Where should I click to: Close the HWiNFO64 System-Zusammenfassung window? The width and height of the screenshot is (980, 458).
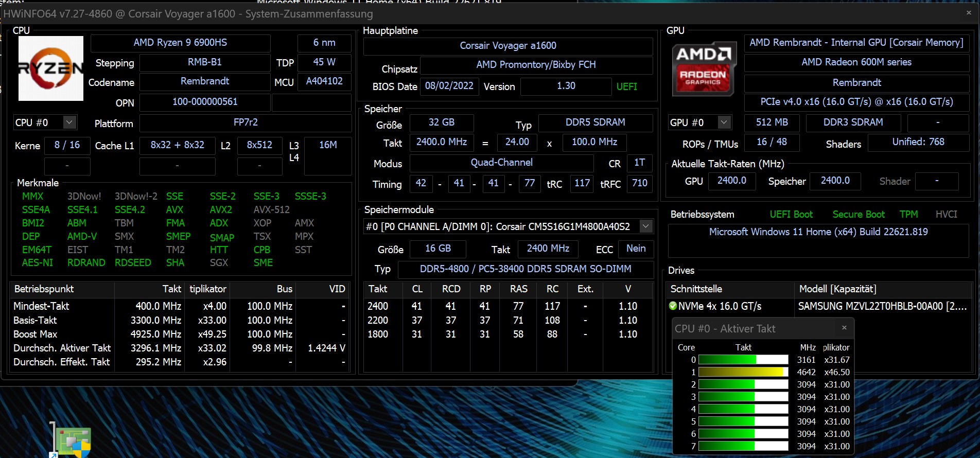968,13
